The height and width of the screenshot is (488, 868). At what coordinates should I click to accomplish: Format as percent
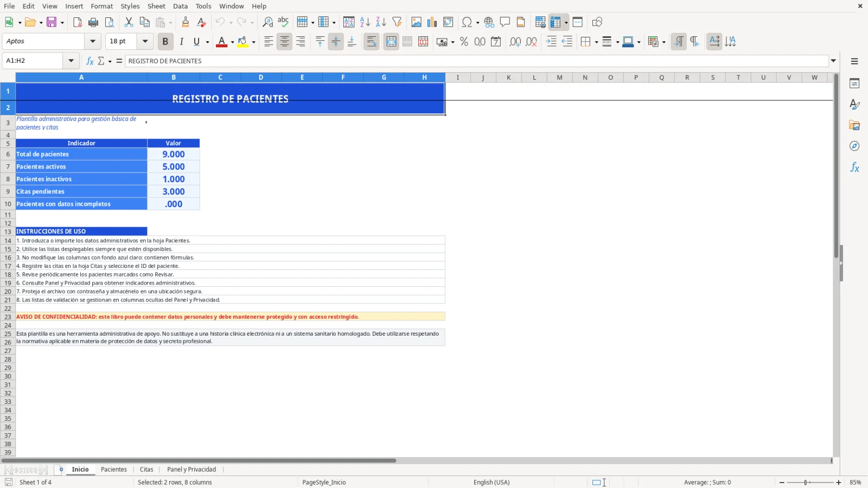click(x=464, y=42)
